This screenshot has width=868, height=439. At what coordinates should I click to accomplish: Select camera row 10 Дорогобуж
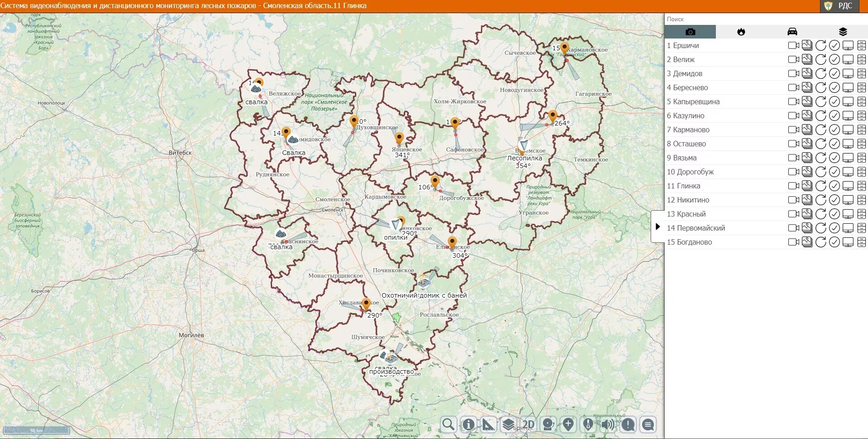(766, 172)
